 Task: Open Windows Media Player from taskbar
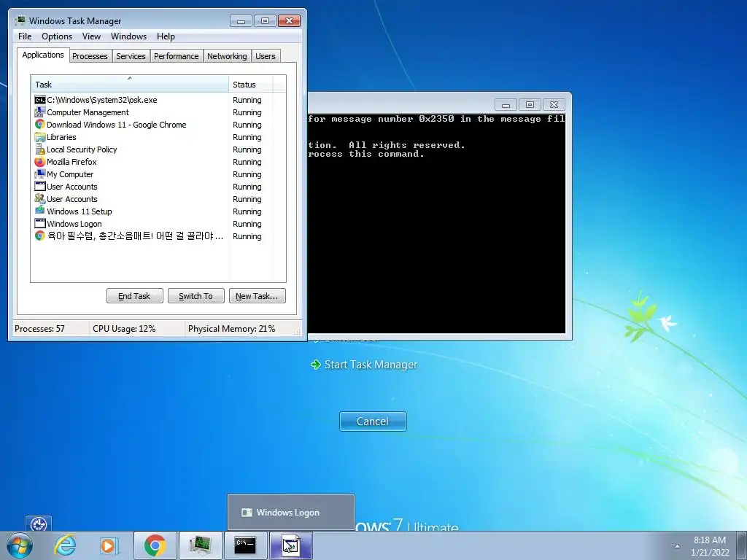click(109, 545)
